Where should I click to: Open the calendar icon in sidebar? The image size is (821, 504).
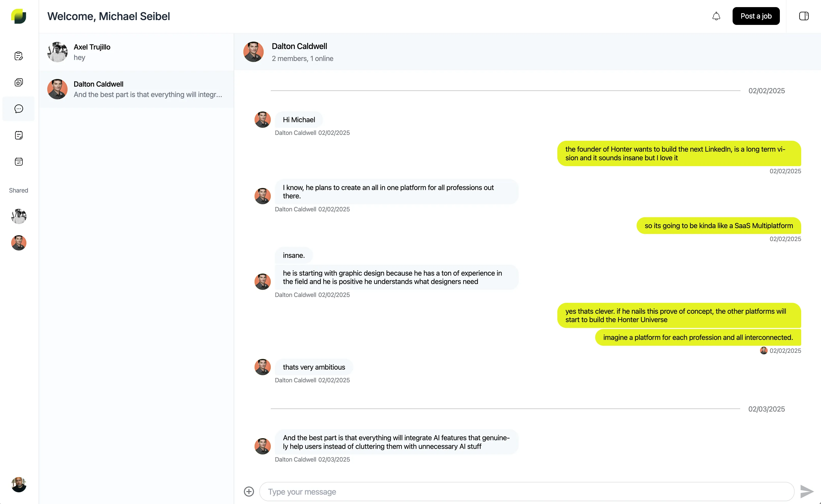click(x=18, y=161)
